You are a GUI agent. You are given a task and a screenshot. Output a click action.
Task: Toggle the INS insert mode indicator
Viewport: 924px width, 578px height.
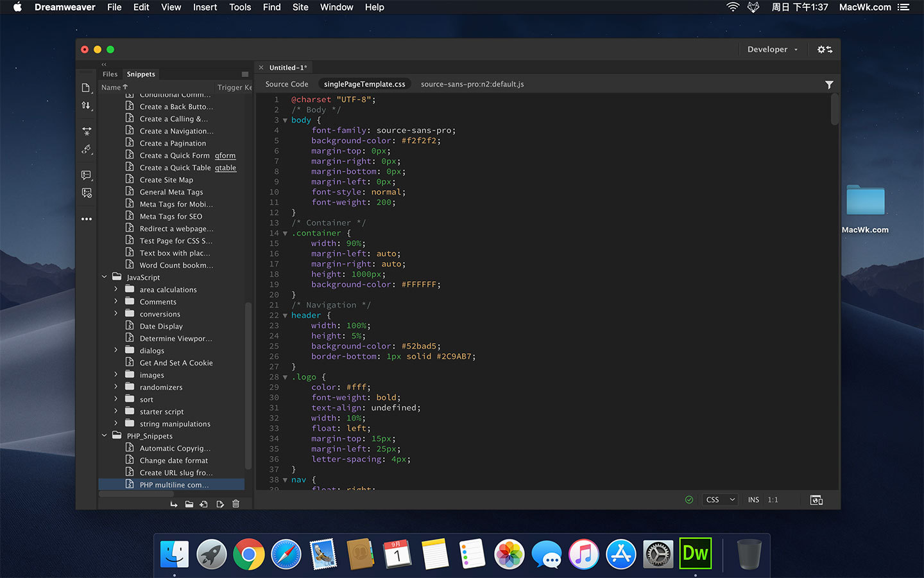tap(753, 500)
